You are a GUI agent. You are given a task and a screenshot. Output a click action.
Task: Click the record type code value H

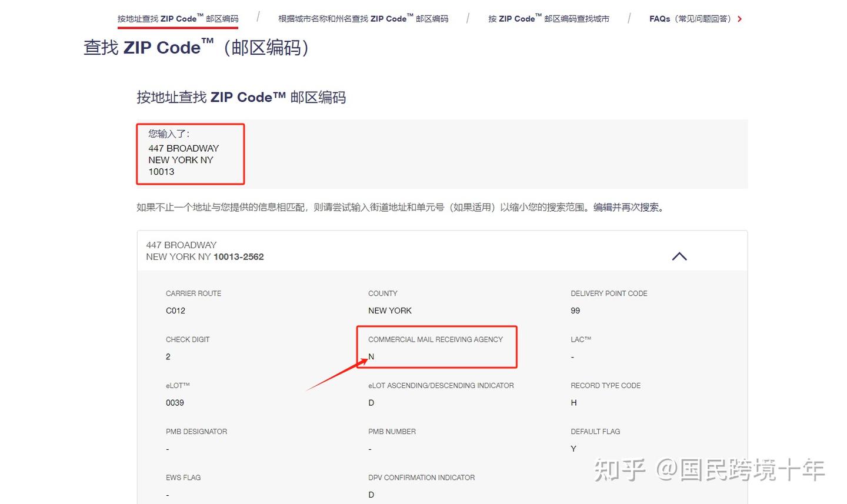573,403
